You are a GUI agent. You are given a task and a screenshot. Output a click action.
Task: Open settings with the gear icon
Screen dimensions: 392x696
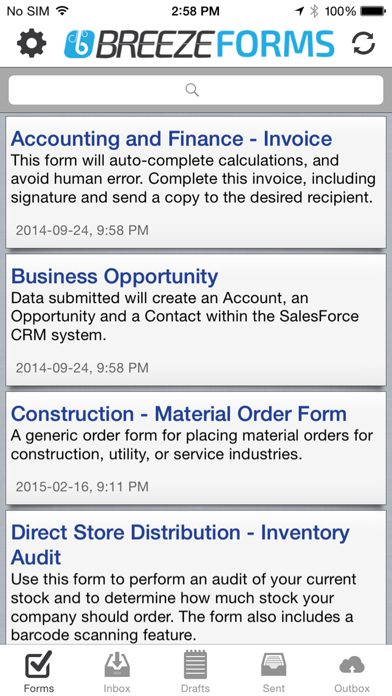coord(32,44)
